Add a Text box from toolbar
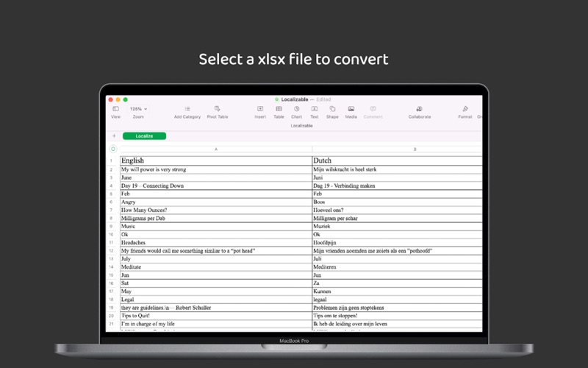This screenshot has width=588, height=368. click(314, 109)
